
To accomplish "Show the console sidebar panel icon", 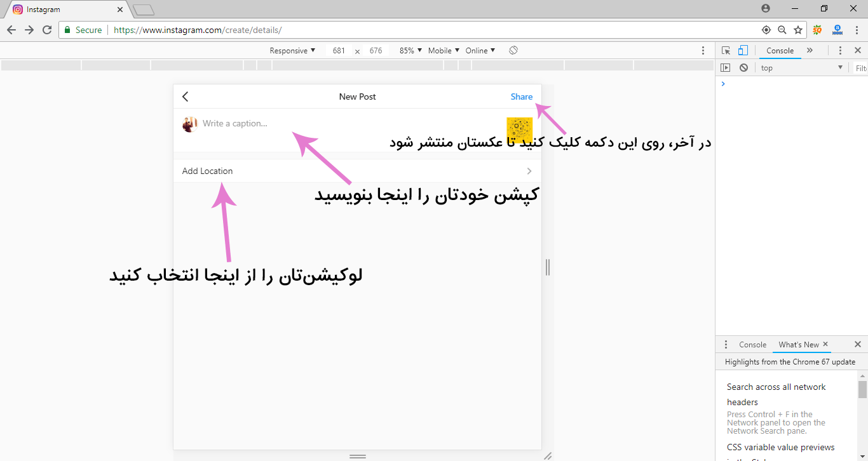I will pyautogui.click(x=726, y=68).
